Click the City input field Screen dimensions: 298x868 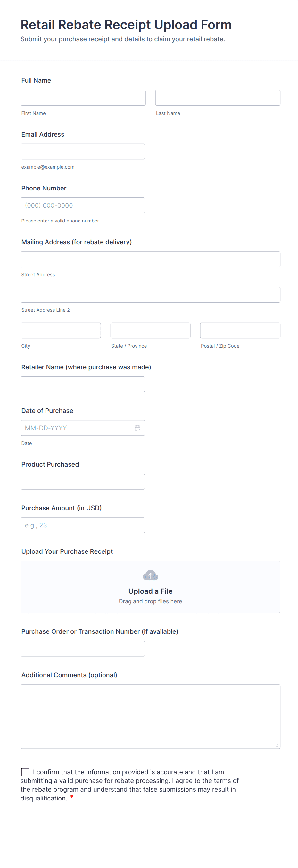(x=61, y=330)
